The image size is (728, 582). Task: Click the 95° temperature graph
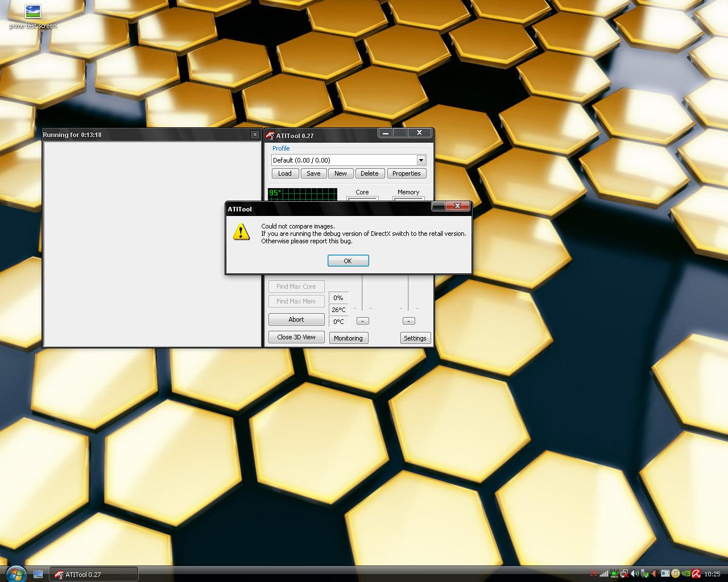[303, 194]
